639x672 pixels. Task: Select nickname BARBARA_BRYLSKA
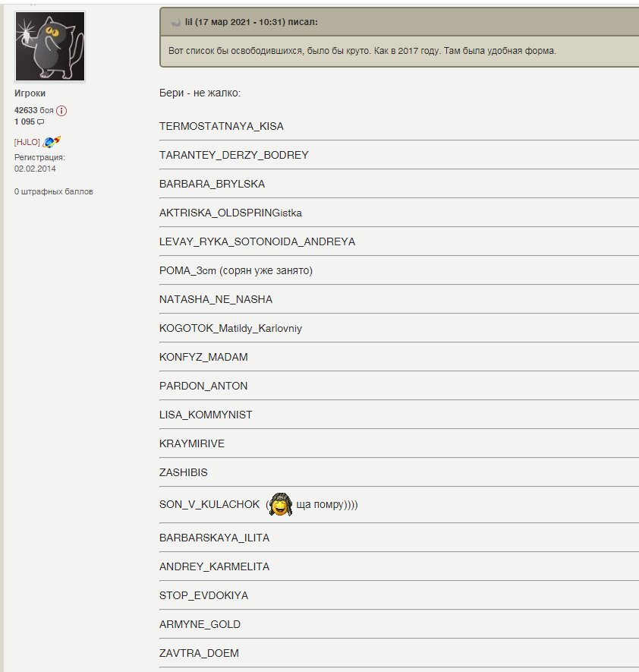coord(212,184)
